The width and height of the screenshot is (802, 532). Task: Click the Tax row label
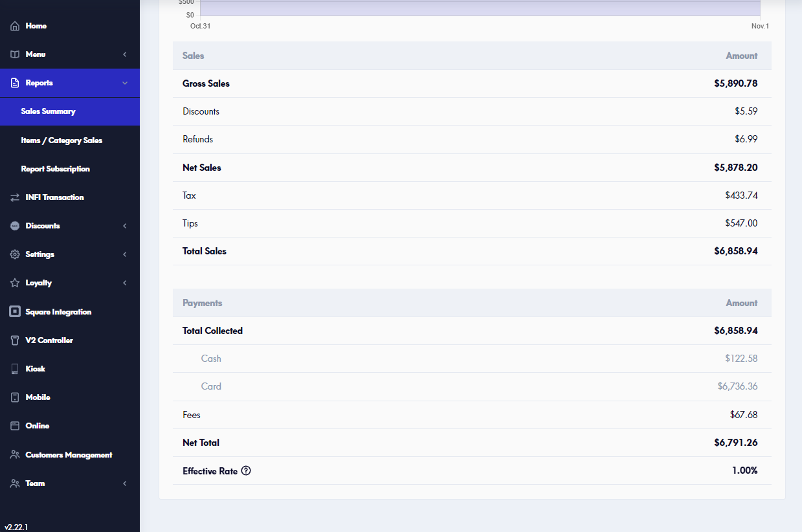pos(189,195)
